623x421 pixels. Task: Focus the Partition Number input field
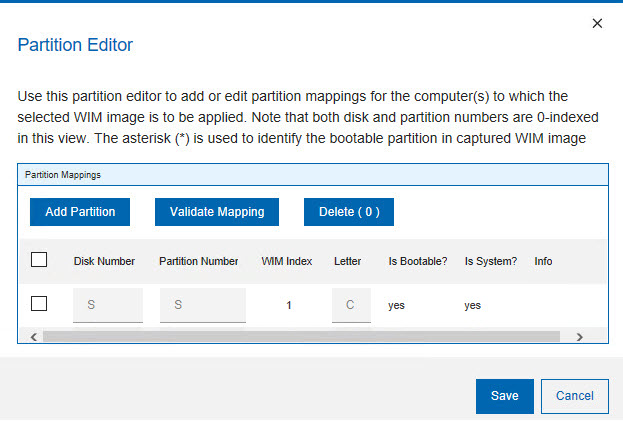point(202,304)
